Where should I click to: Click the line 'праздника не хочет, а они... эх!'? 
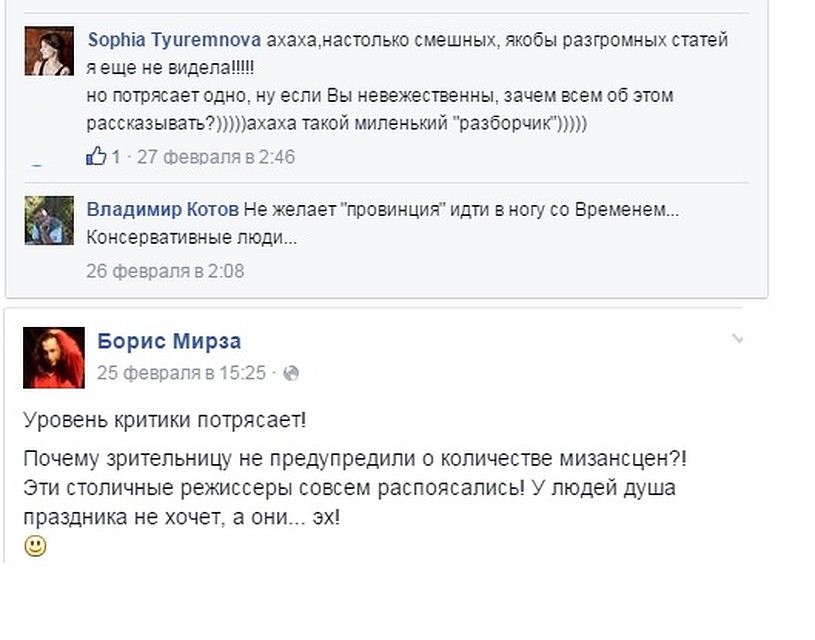click(181, 517)
